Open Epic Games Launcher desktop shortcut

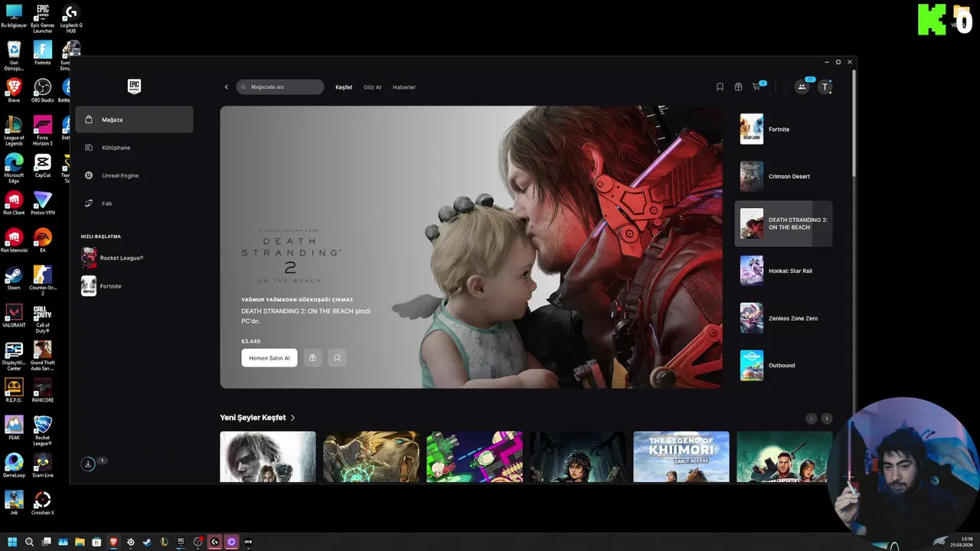(43, 18)
